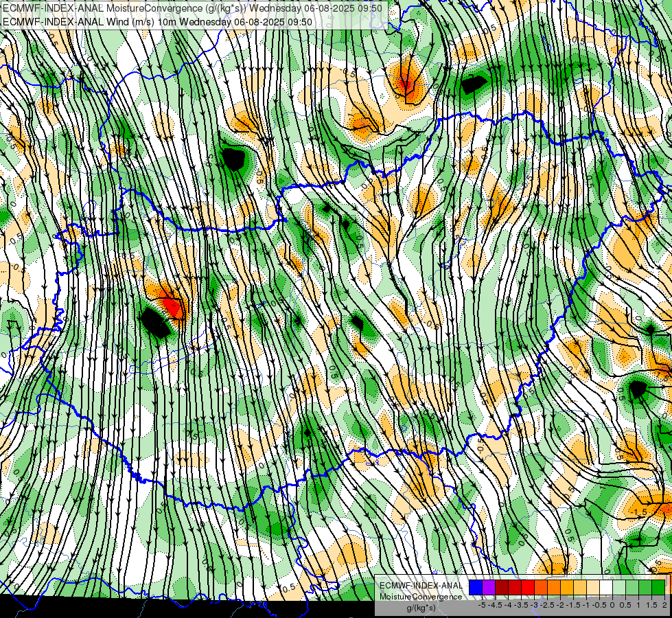
Task: Select the darkest green swatch ending at 2
Action: click(658, 587)
